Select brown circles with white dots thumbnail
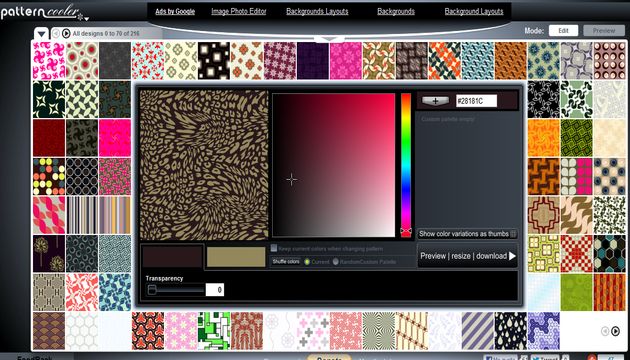Screen dimensions: 630x360 tap(609, 61)
